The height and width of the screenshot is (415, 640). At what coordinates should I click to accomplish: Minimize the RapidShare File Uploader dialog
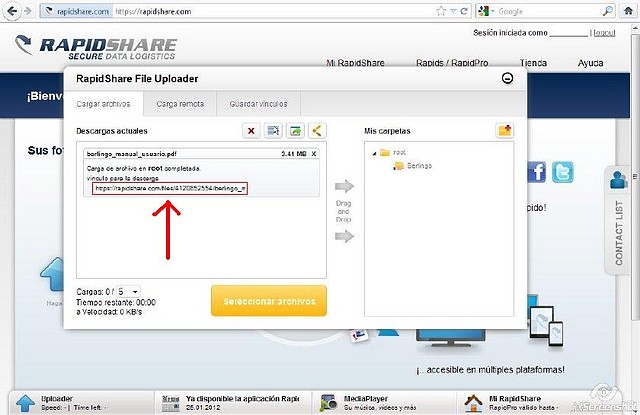[x=507, y=78]
